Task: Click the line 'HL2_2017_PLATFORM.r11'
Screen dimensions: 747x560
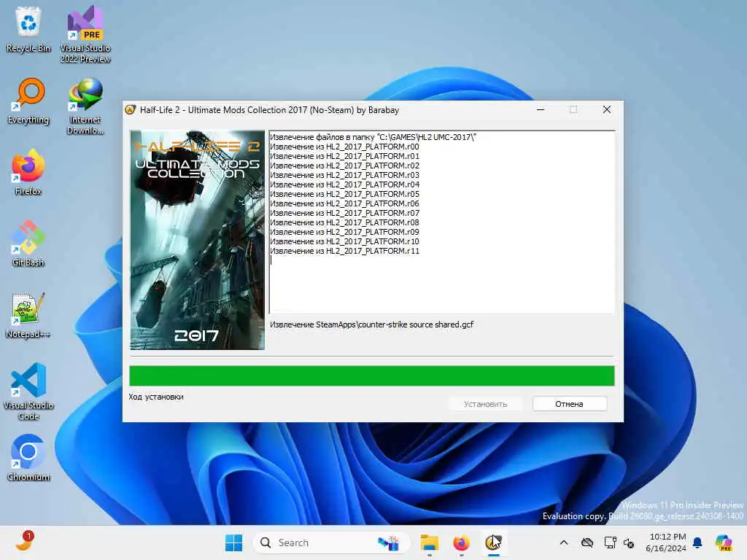Action: click(x=344, y=251)
